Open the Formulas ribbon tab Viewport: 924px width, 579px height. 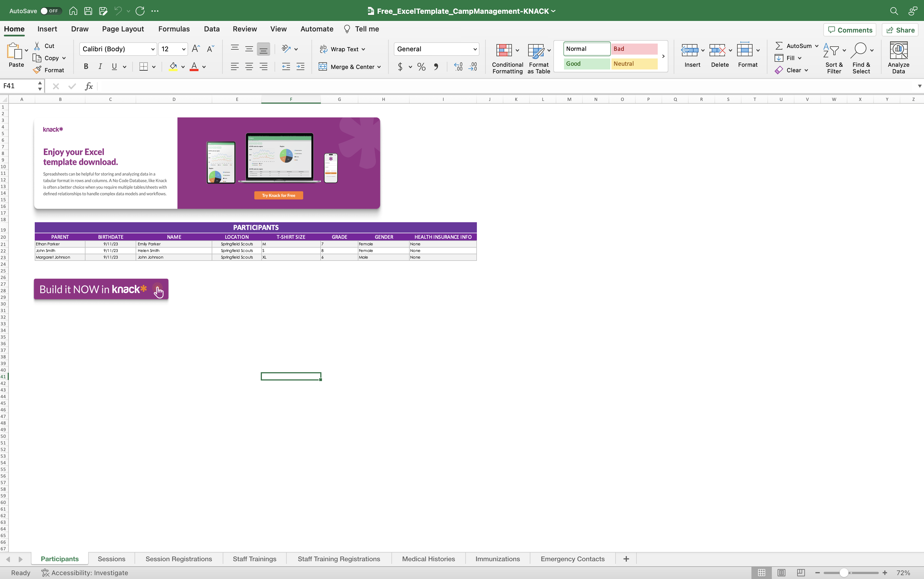[174, 29]
